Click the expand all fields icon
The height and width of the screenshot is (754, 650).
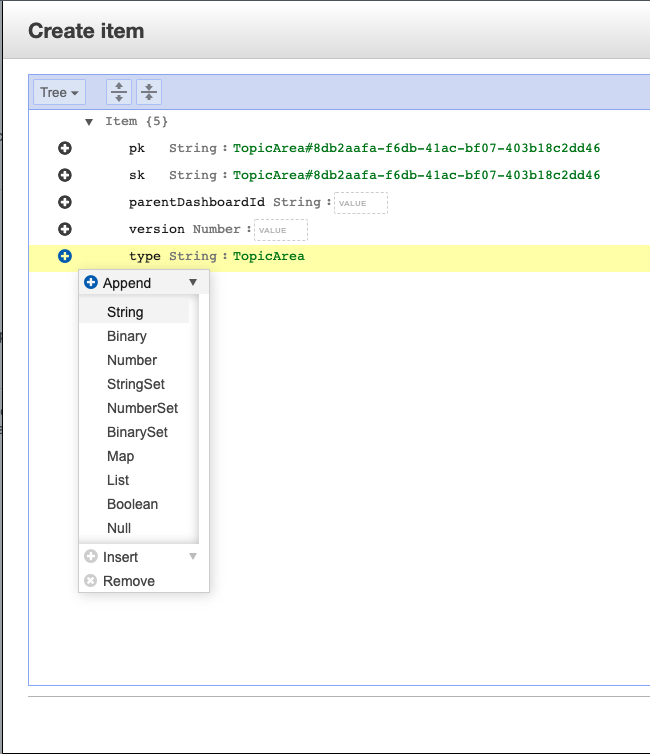pyautogui.click(x=119, y=92)
